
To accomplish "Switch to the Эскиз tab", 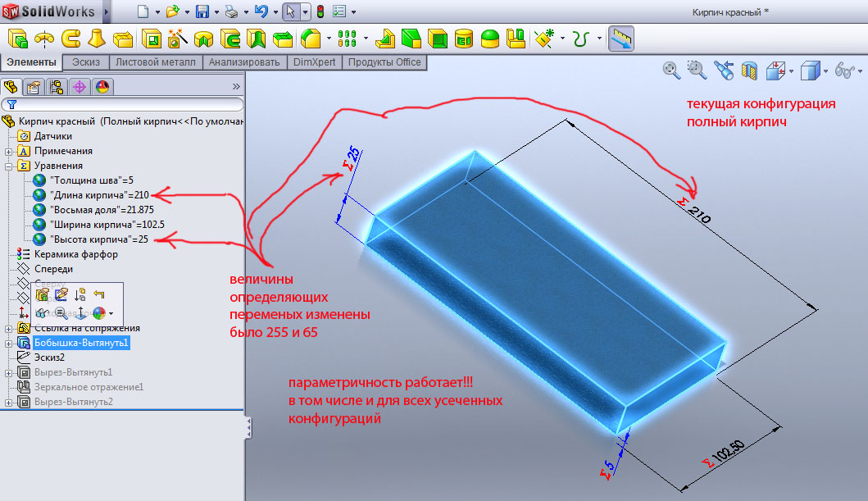I will pos(86,62).
